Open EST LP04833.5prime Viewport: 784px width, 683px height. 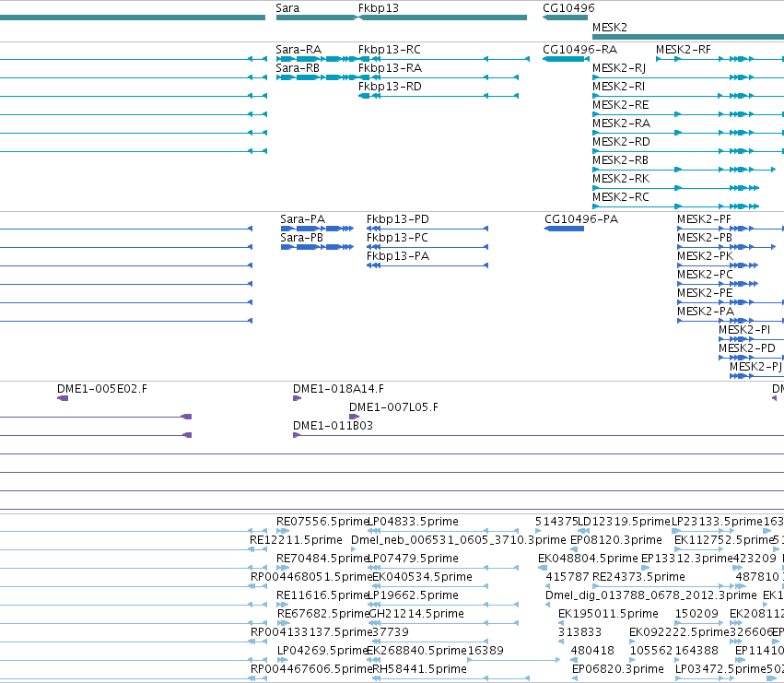(413, 522)
